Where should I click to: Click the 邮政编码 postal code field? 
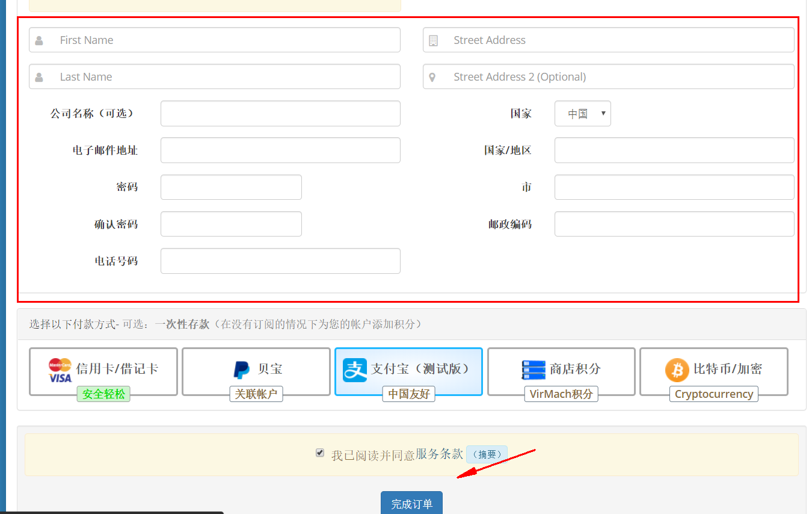tap(674, 224)
